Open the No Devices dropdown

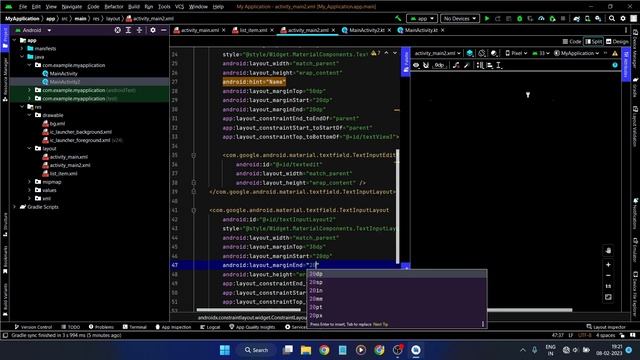[x=460, y=18]
